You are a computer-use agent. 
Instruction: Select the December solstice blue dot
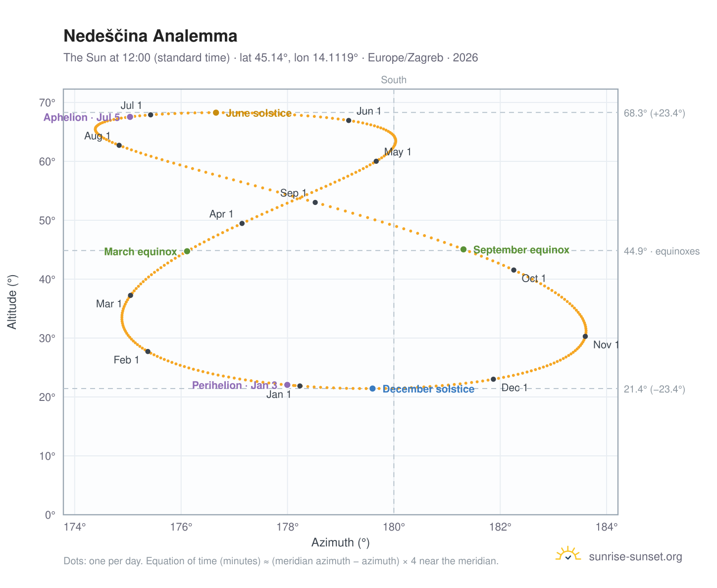(372, 389)
